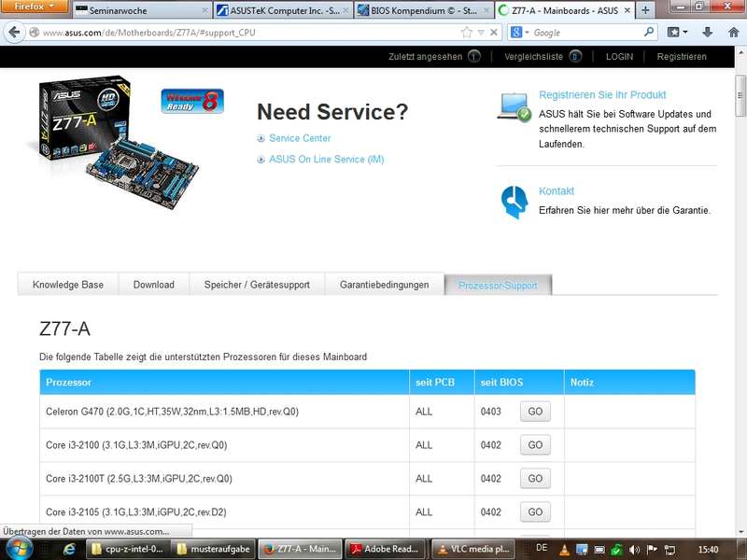Open the Service Center link
Screen dimensions: 747x560
pos(300,138)
